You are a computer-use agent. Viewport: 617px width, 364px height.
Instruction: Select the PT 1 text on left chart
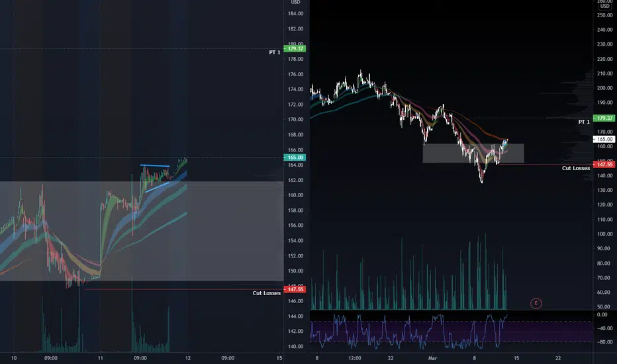tap(275, 52)
